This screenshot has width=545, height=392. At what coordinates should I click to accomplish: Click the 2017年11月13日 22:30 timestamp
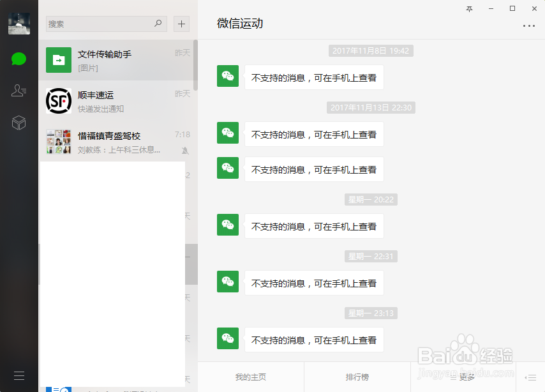click(371, 107)
